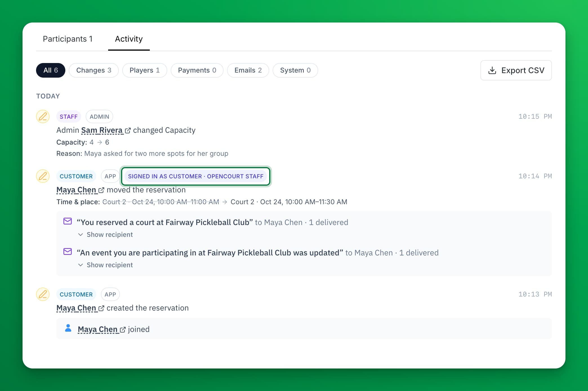This screenshot has height=391, width=588.
Task: Open Maya Chen link in moved reservation entry
Action: pyautogui.click(x=77, y=190)
